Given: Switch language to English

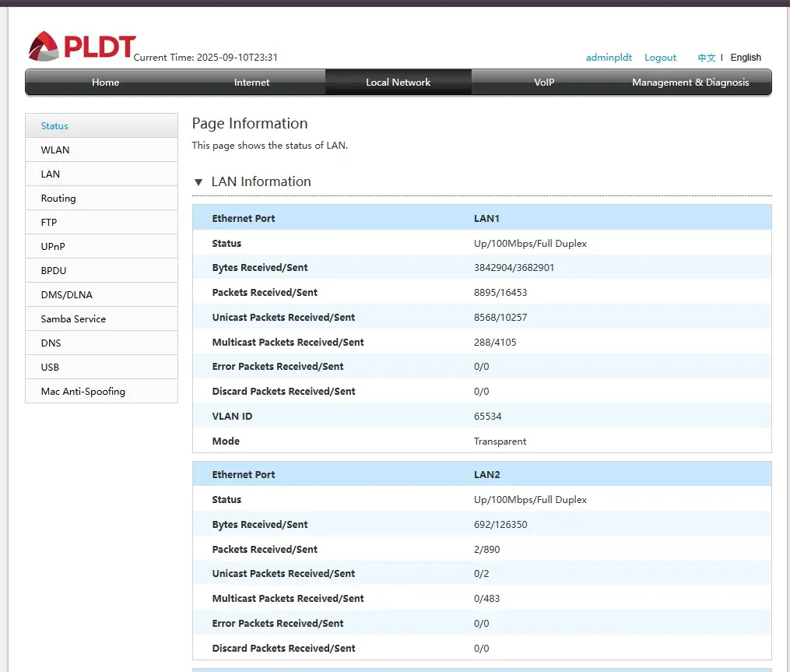Looking at the screenshot, I should pyautogui.click(x=746, y=58).
